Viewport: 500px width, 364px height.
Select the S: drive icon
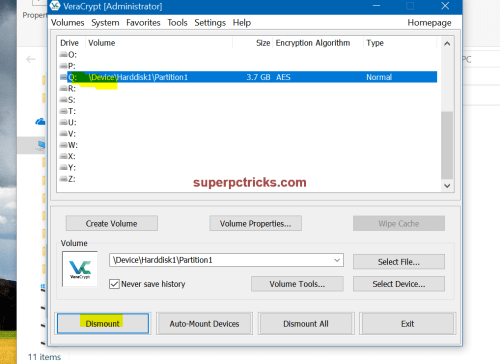point(63,100)
